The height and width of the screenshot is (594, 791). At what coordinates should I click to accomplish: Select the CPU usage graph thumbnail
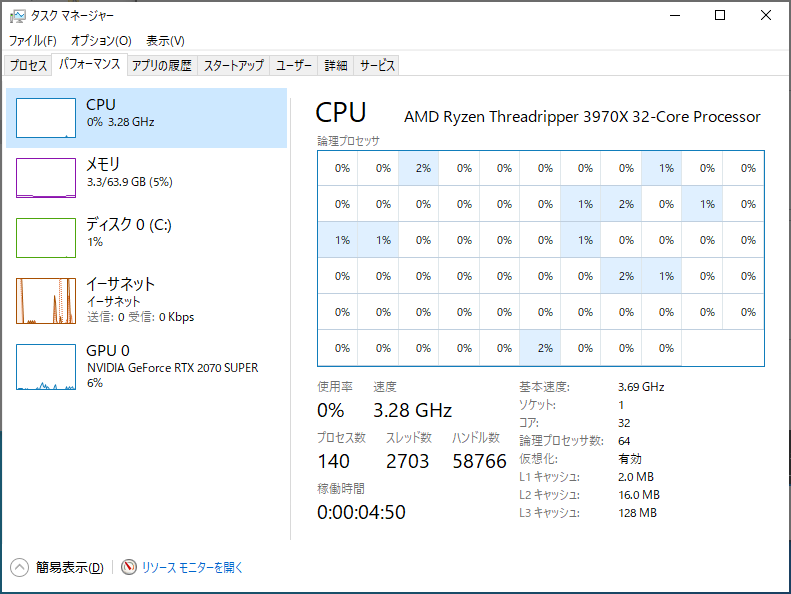coord(46,117)
